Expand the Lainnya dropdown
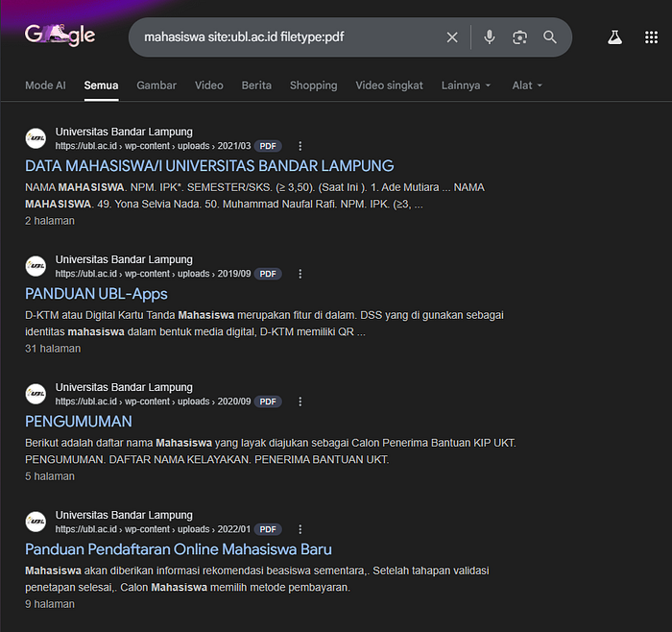672x632 pixels. 466,85
